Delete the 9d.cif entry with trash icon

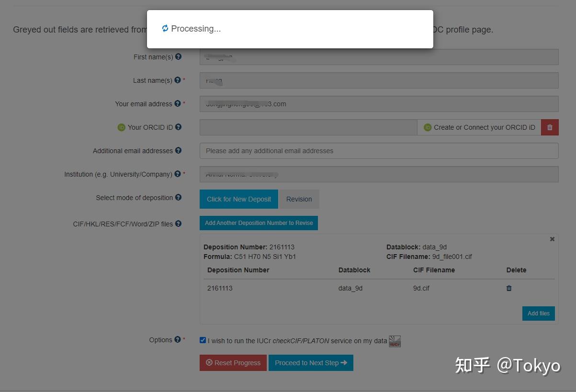tap(508, 288)
